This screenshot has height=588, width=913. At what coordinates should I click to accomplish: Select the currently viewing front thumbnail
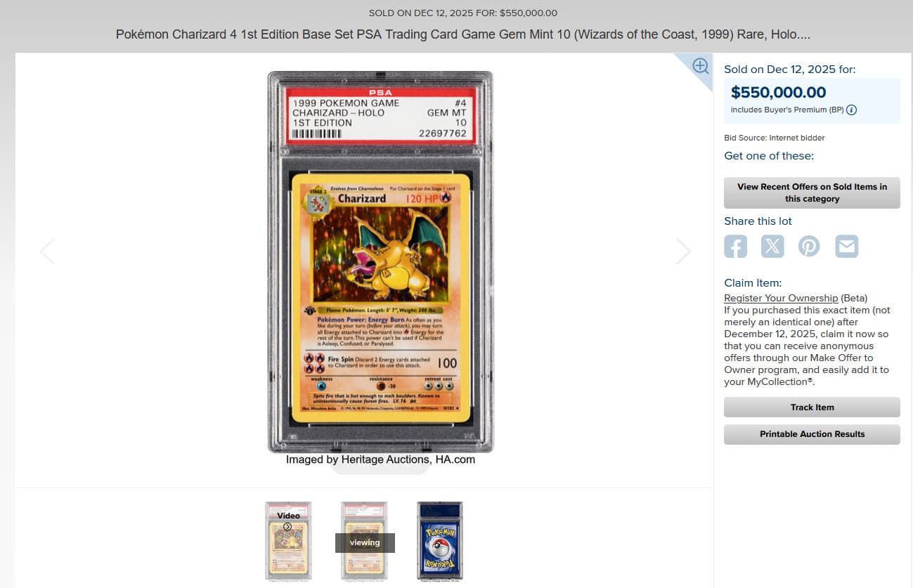[x=364, y=541]
